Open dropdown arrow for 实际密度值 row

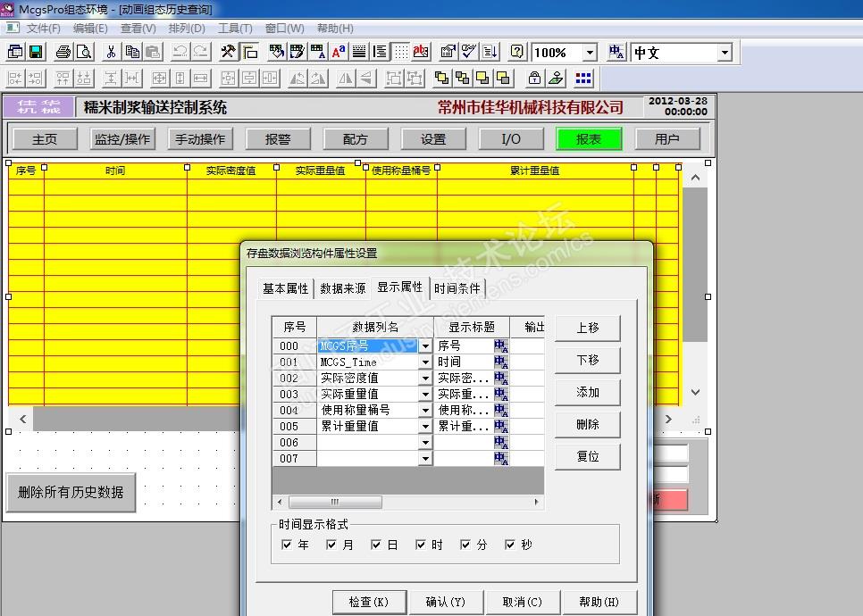pos(425,378)
